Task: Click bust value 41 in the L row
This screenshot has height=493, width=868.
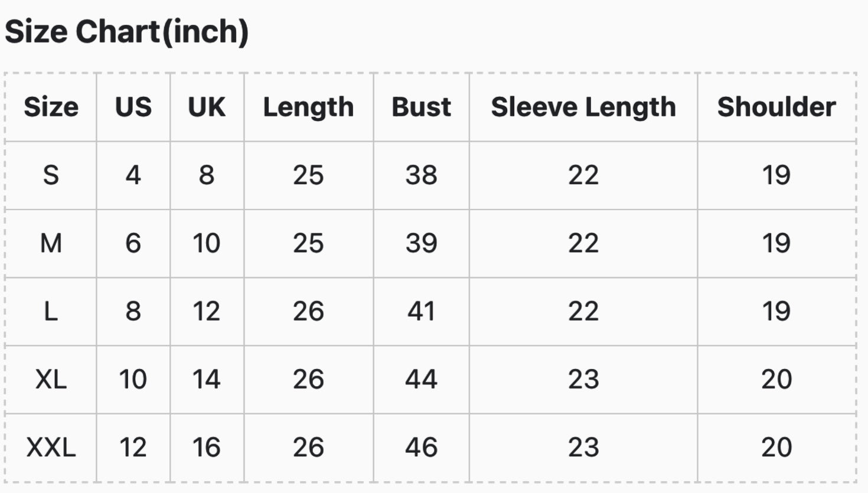Action: pos(421,311)
